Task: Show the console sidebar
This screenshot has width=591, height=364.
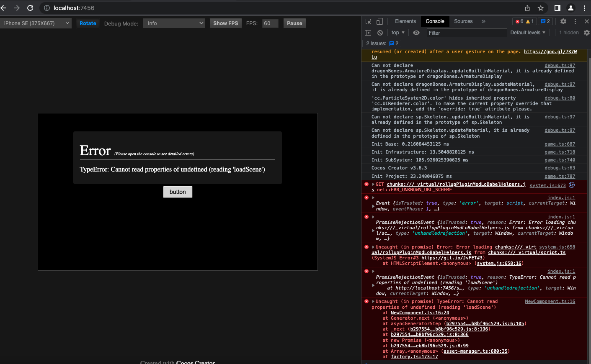Action: pos(368,33)
